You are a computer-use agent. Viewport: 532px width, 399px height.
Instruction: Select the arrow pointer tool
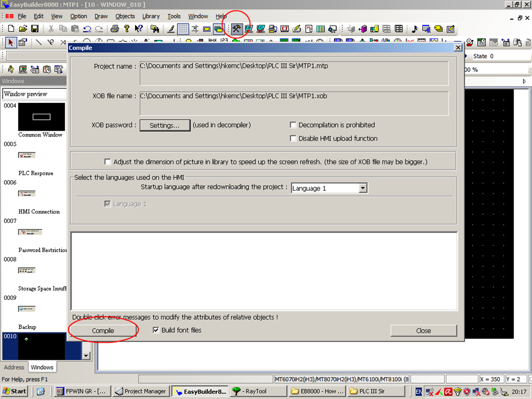(x=10, y=42)
